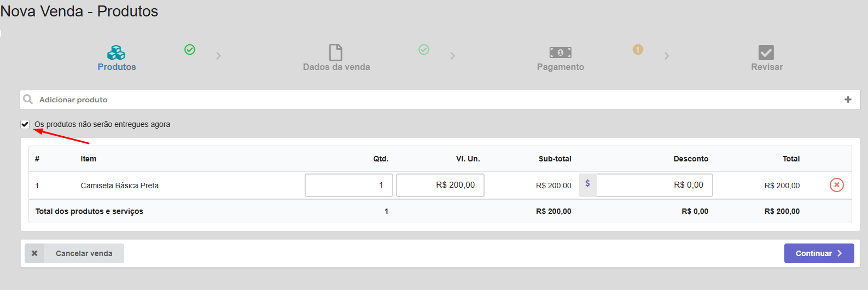Click the quantity field for Camiseta Básica Preta

pos(349,185)
